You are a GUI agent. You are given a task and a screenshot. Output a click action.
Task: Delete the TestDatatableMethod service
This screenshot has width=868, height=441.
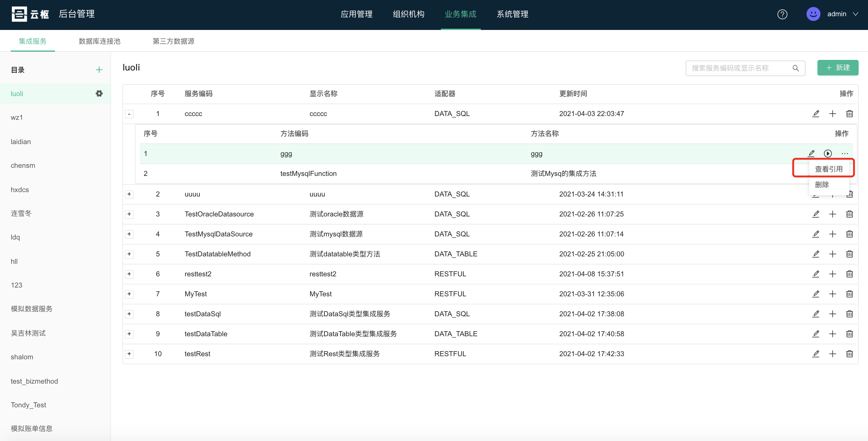[849, 254]
